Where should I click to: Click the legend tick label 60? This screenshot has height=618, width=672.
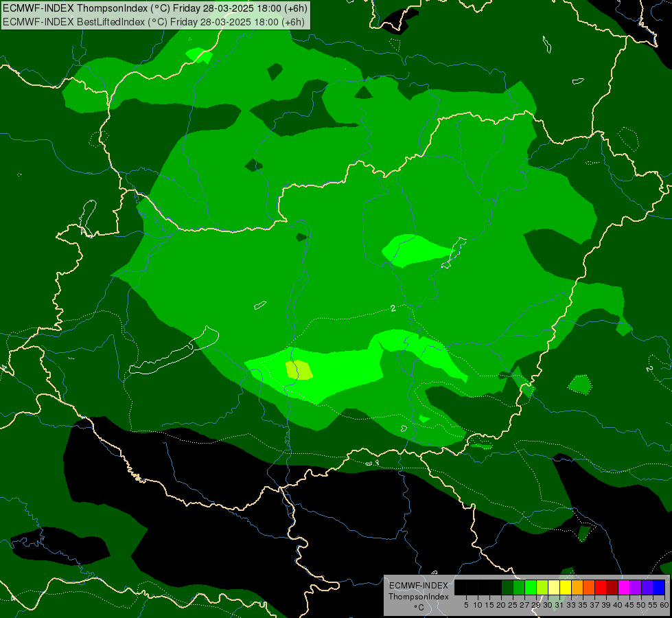pos(664,605)
